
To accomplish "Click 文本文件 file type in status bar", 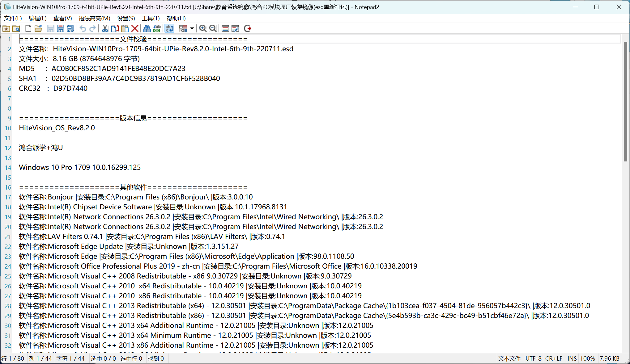I will [x=509, y=358].
